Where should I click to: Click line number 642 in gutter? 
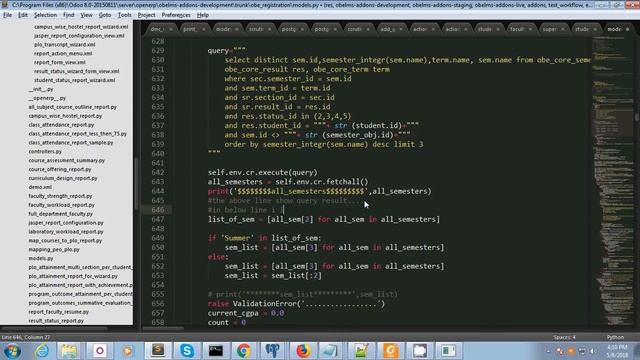tap(158, 172)
